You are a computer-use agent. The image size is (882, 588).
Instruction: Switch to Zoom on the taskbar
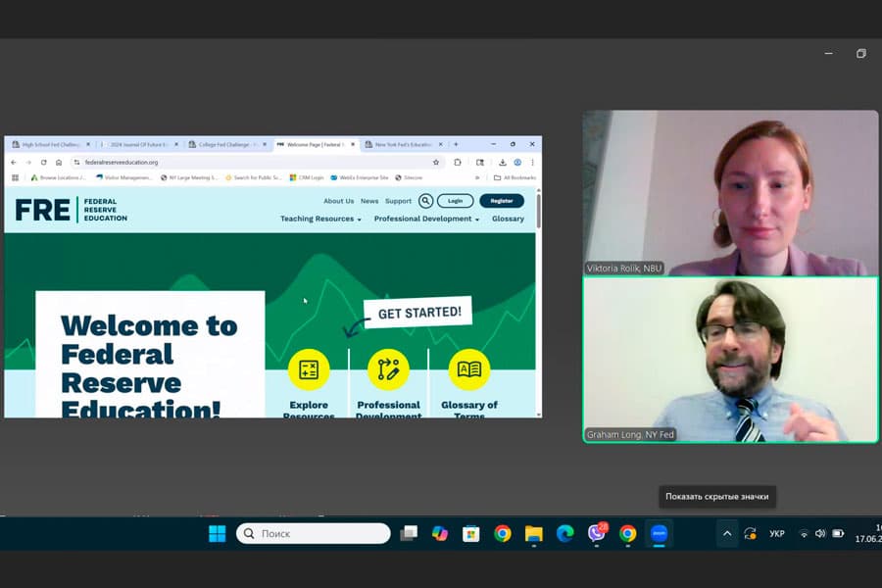point(660,533)
